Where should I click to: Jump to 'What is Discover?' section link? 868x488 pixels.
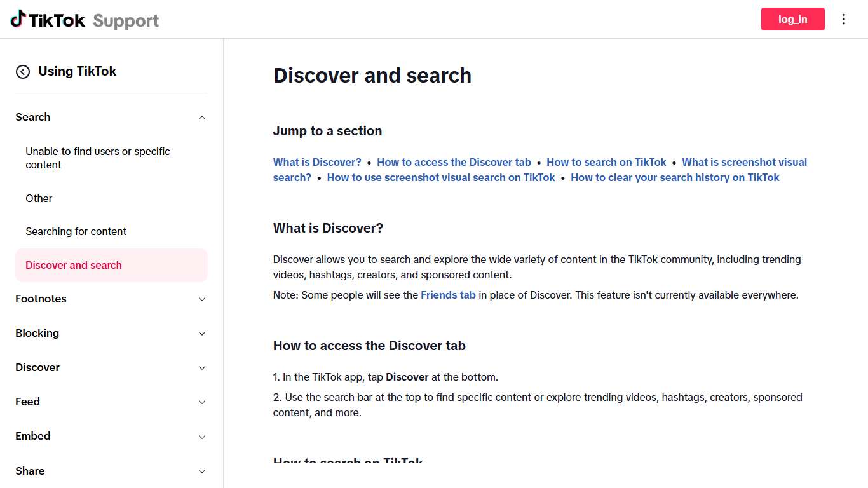[317, 162]
